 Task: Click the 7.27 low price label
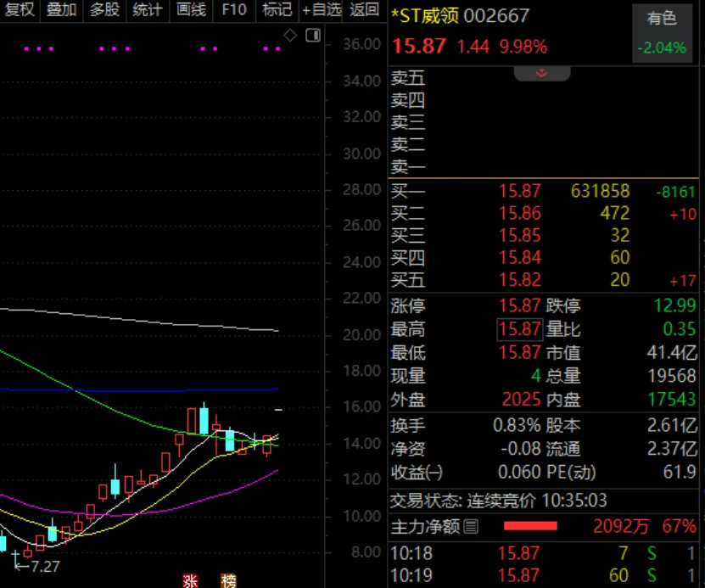coord(45,567)
